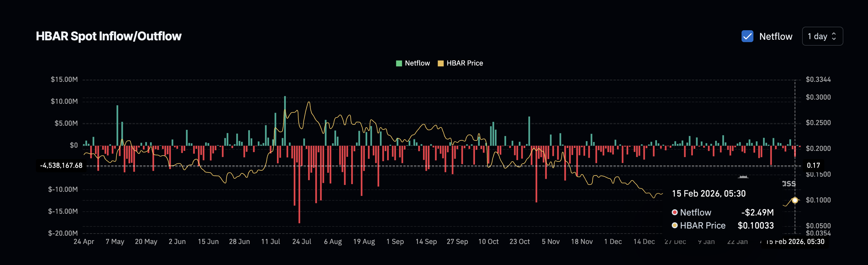Click the $0.1000 right axis label
The height and width of the screenshot is (265, 868).
click(x=818, y=200)
